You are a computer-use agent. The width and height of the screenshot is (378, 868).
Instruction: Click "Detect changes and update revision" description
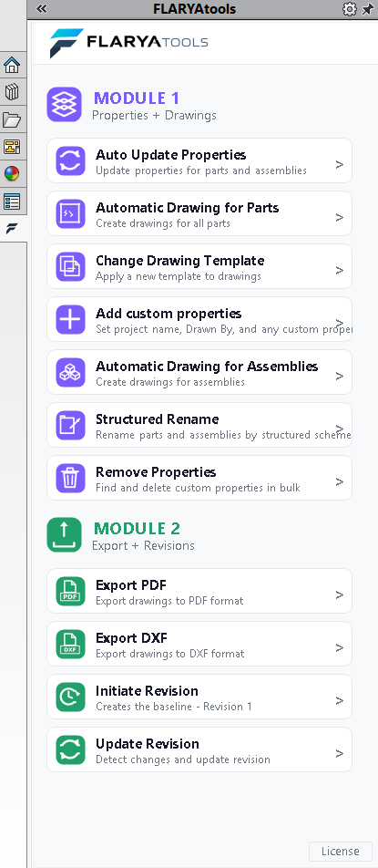183,759
